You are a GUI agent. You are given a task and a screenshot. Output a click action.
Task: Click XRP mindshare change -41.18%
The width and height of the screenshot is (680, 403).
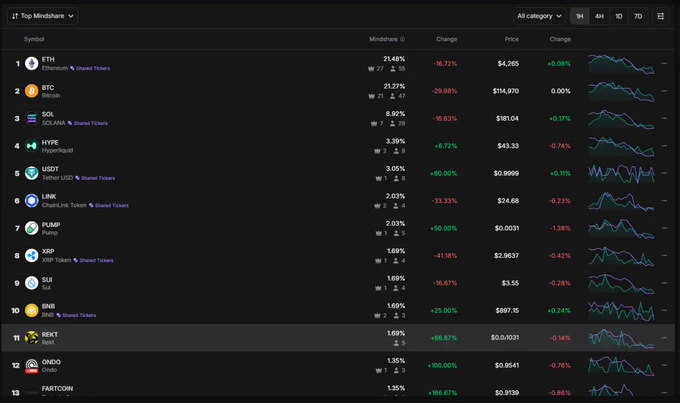coord(445,256)
